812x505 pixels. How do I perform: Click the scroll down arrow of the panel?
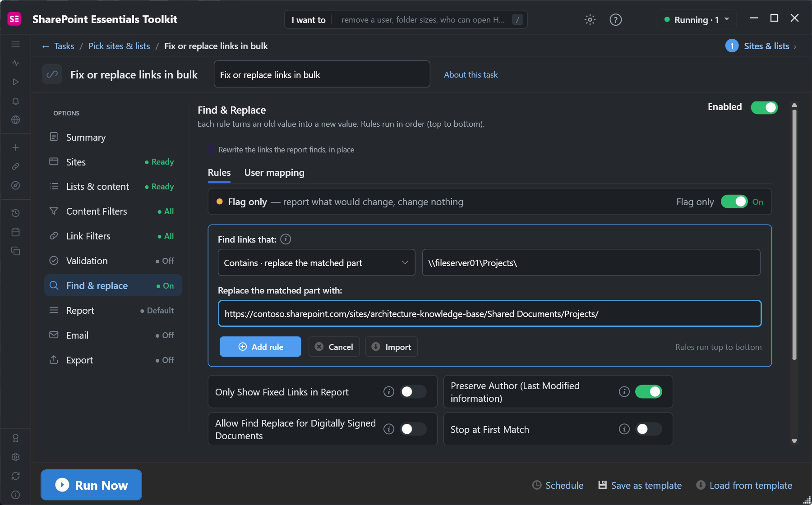(x=794, y=441)
